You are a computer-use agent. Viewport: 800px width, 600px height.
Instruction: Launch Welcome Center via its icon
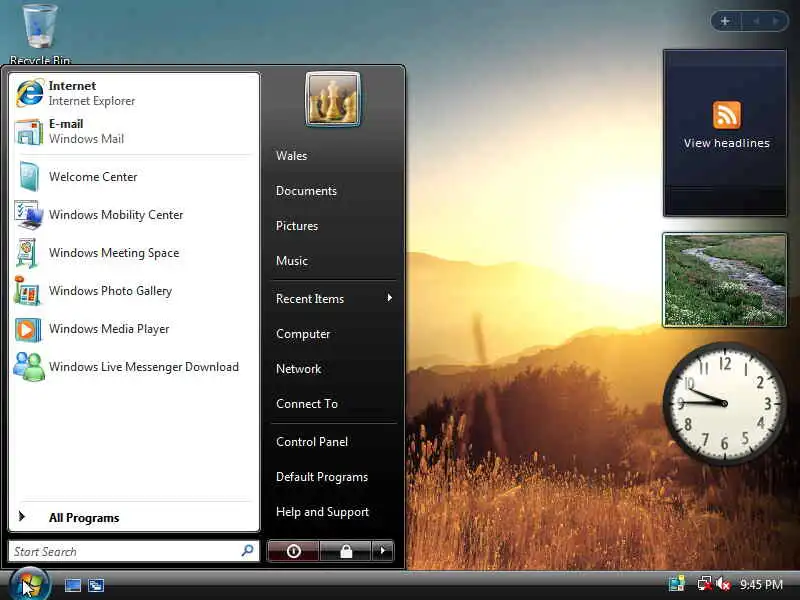tap(29, 177)
